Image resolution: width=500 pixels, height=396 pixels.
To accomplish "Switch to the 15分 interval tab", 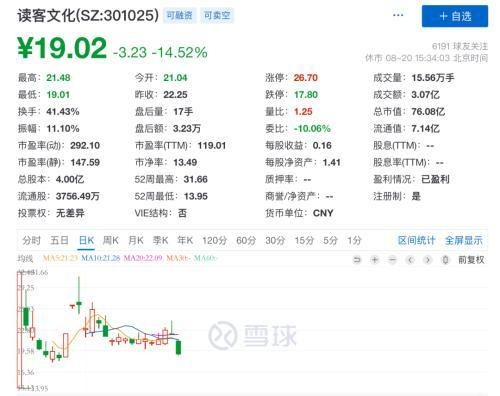I will 304,240.
